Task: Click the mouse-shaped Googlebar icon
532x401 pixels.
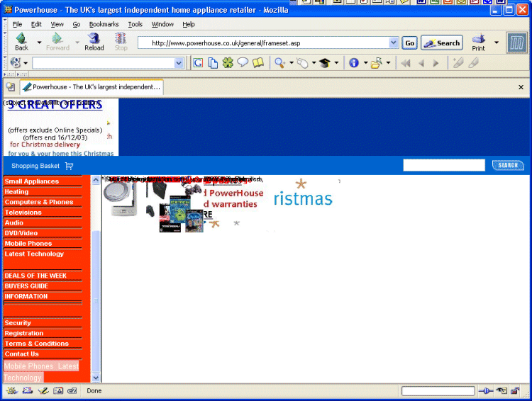Action: (x=302, y=63)
